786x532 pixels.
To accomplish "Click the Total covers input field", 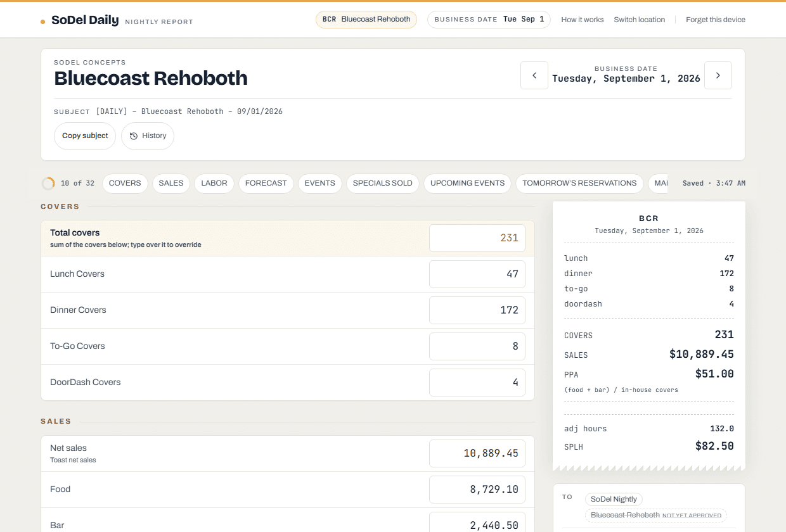I will click(477, 238).
